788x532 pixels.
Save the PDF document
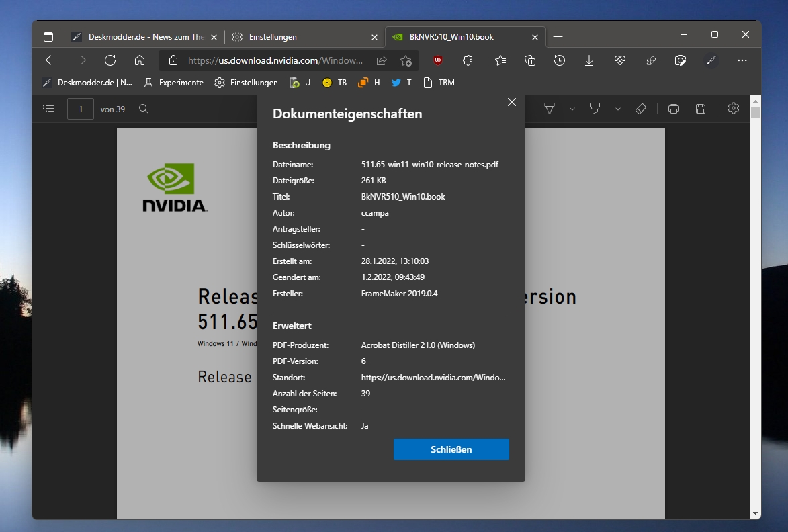[701, 109]
